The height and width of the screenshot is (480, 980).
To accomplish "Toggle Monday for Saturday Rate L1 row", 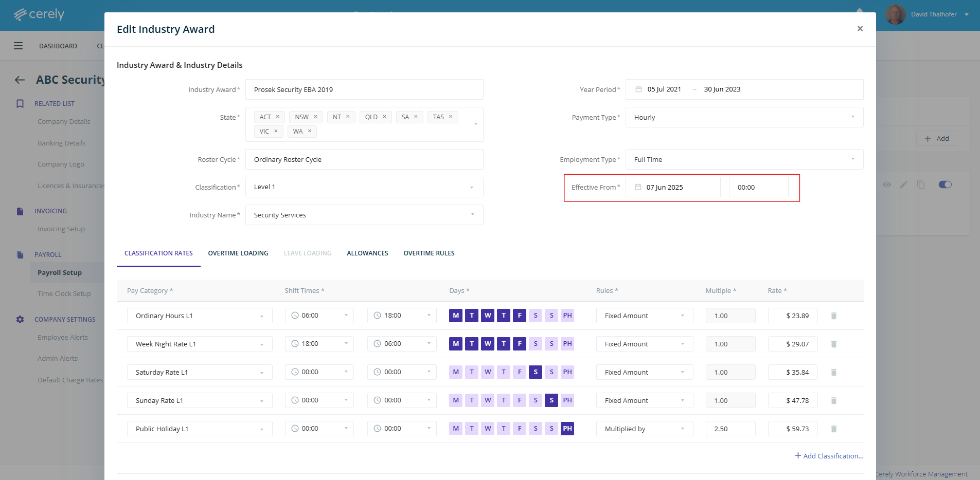I will click(455, 372).
